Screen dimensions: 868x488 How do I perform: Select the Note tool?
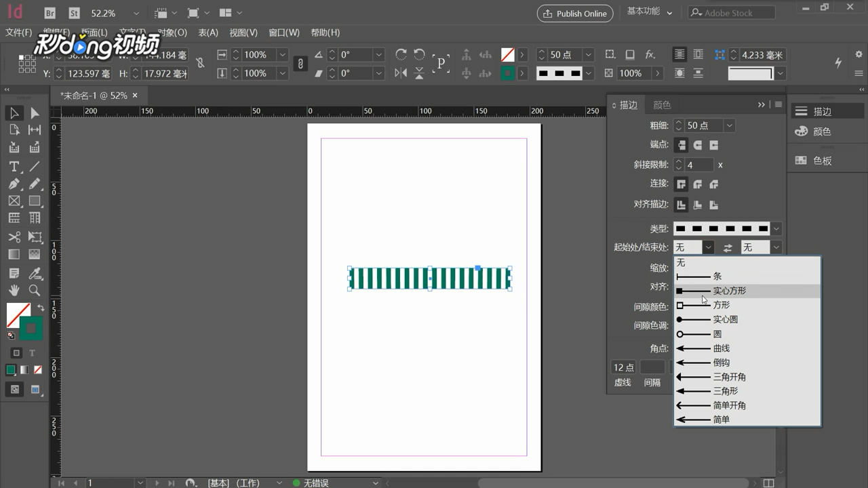pos(14,273)
